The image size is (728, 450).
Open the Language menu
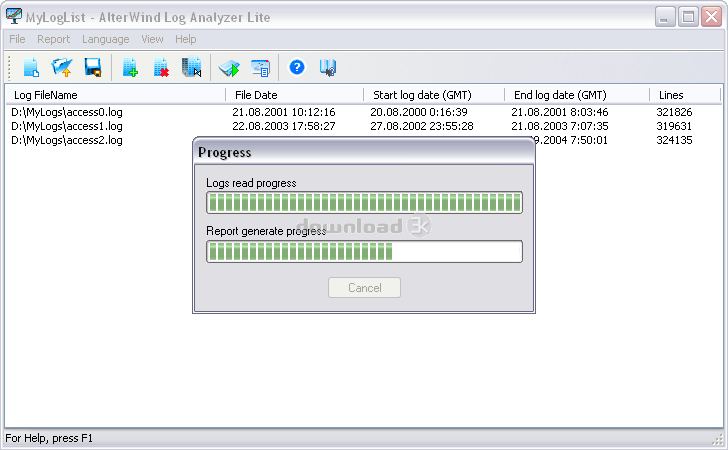[x=105, y=39]
